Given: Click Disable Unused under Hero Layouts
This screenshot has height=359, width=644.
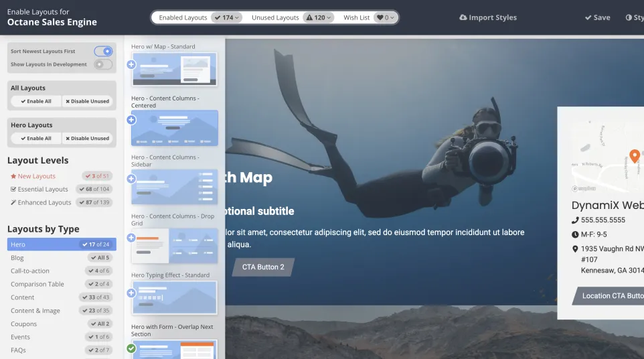Looking at the screenshot, I should [88, 139].
